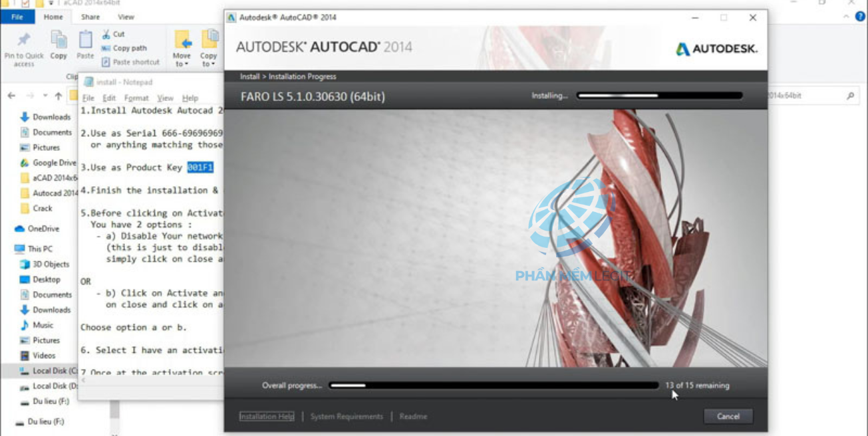The width and height of the screenshot is (868, 436).
Task: Open the Crack folder in sidebar
Action: [x=37, y=208]
